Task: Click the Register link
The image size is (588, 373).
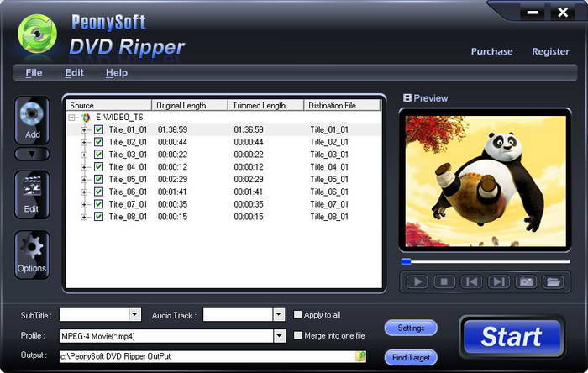Action: tap(550, 51)
